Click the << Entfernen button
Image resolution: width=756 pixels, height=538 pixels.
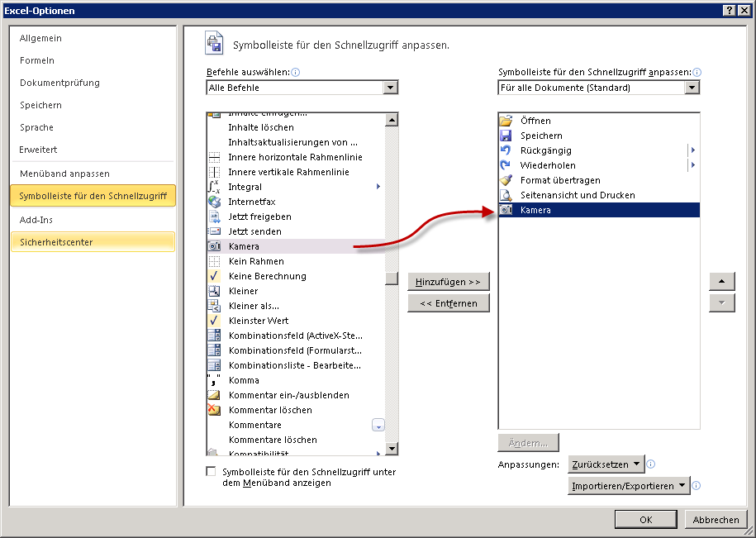click(x=449, y=303)
